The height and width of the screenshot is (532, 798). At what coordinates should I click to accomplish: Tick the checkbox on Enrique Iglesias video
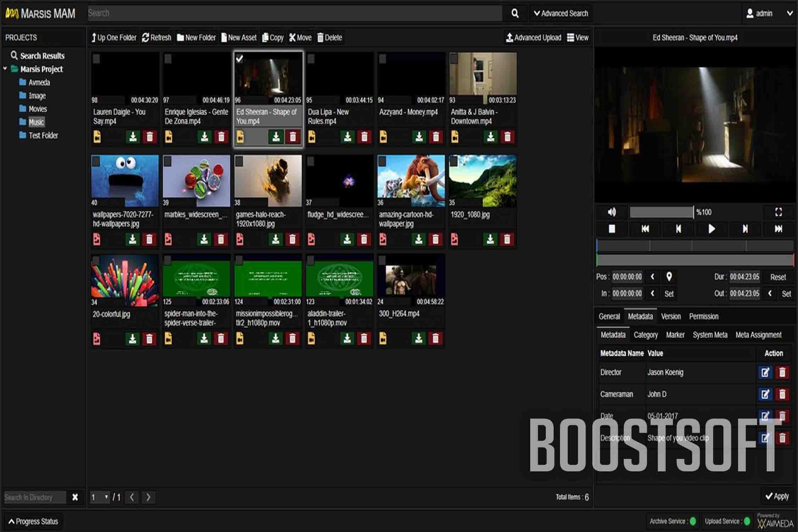click(x=168, y=59)
